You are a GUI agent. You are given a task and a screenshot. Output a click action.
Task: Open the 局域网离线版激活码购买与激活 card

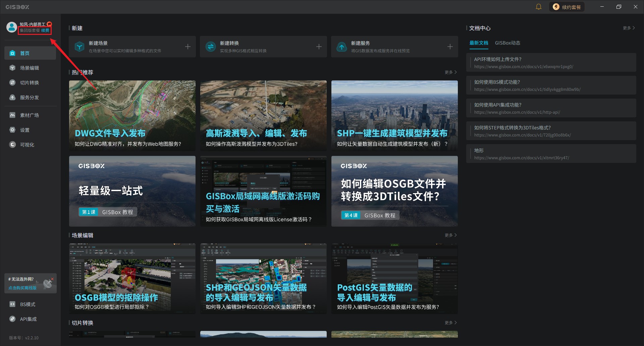click(263, 191)
